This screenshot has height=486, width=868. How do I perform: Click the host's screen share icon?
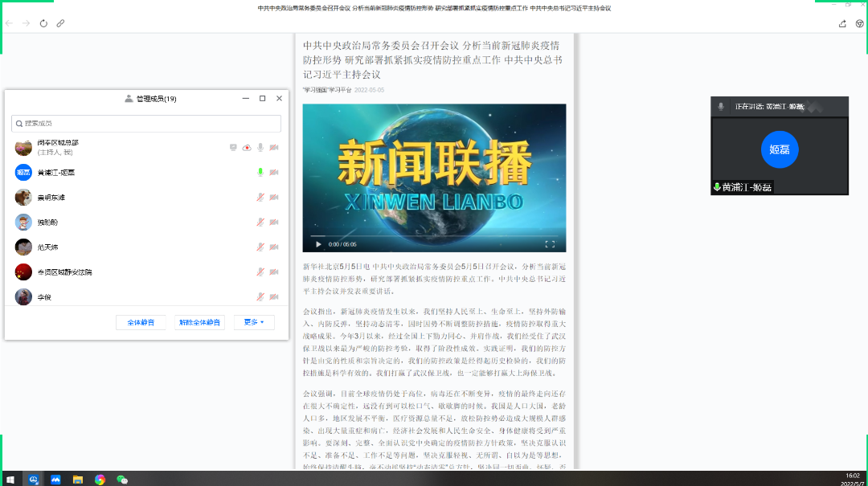pyautogui.click(x=233, y=148)
